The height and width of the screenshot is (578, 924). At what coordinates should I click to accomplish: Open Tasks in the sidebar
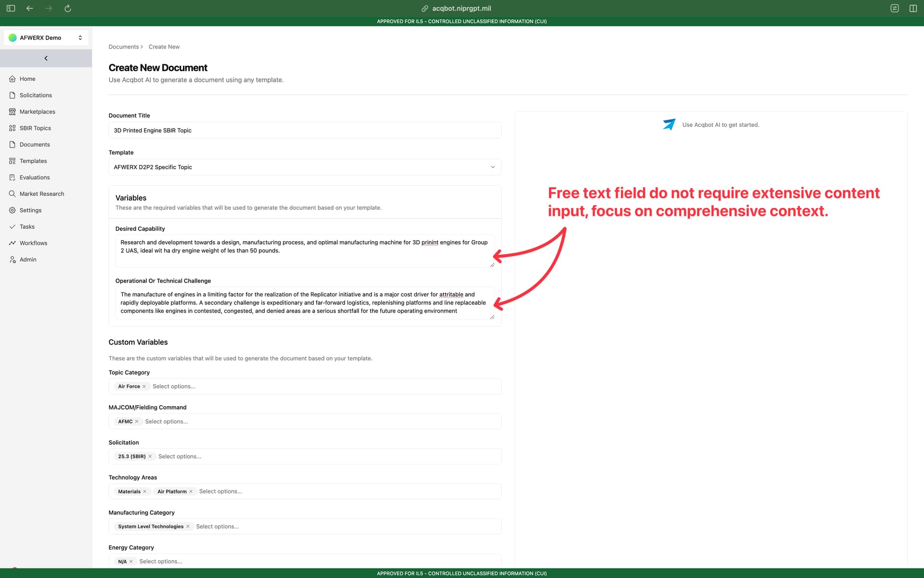click(x=27, y=227)
